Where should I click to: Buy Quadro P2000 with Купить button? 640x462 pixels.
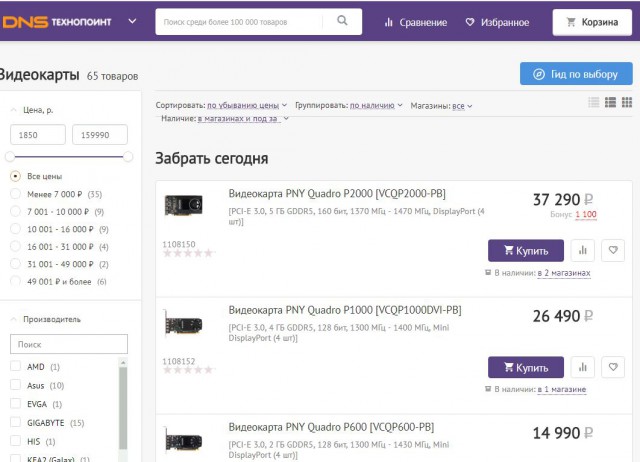pos(526,250)
